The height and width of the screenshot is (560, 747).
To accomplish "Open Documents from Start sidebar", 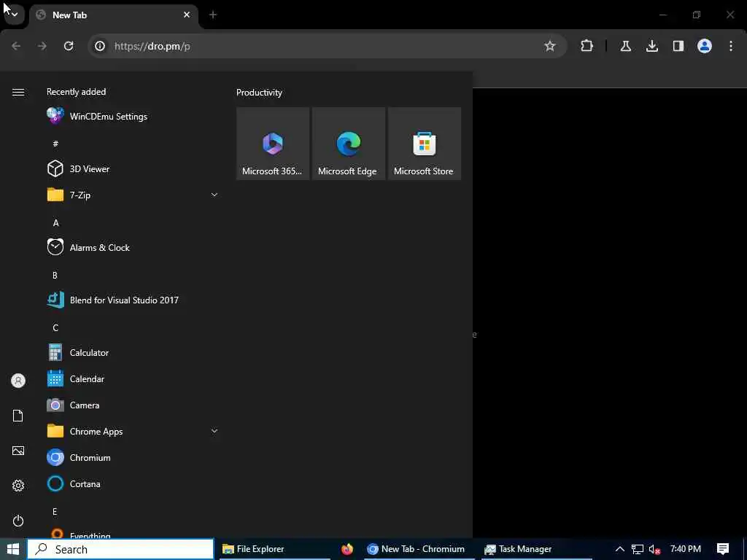I will coord(18,416).
